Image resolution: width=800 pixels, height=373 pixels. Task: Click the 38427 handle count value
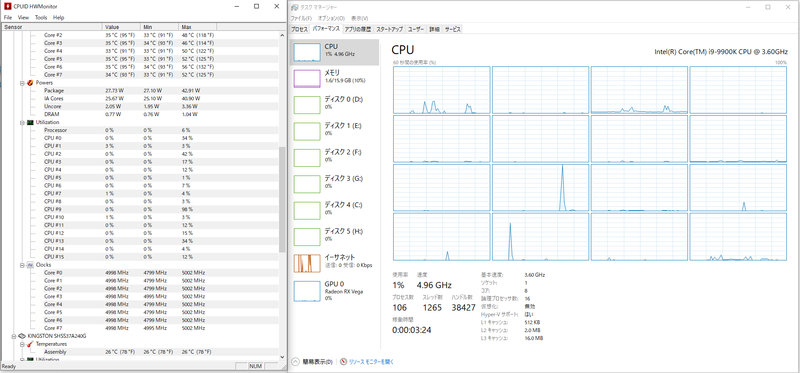click(x=463, y=307)
